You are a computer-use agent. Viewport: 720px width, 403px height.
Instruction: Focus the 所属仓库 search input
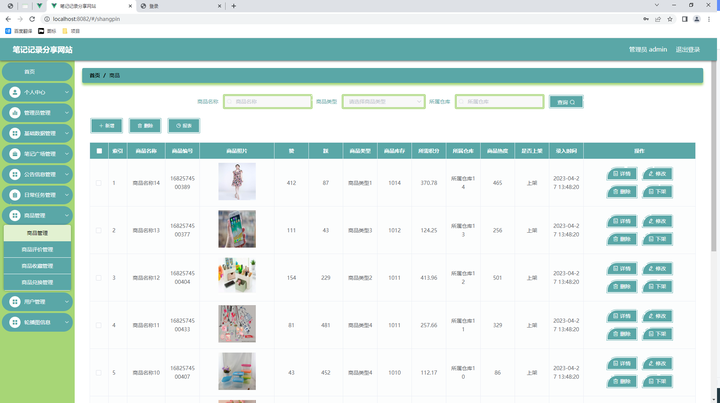point(500,101)
